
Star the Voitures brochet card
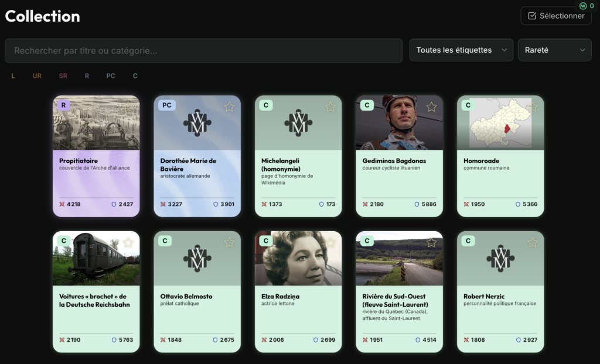(x=128, y=242)
